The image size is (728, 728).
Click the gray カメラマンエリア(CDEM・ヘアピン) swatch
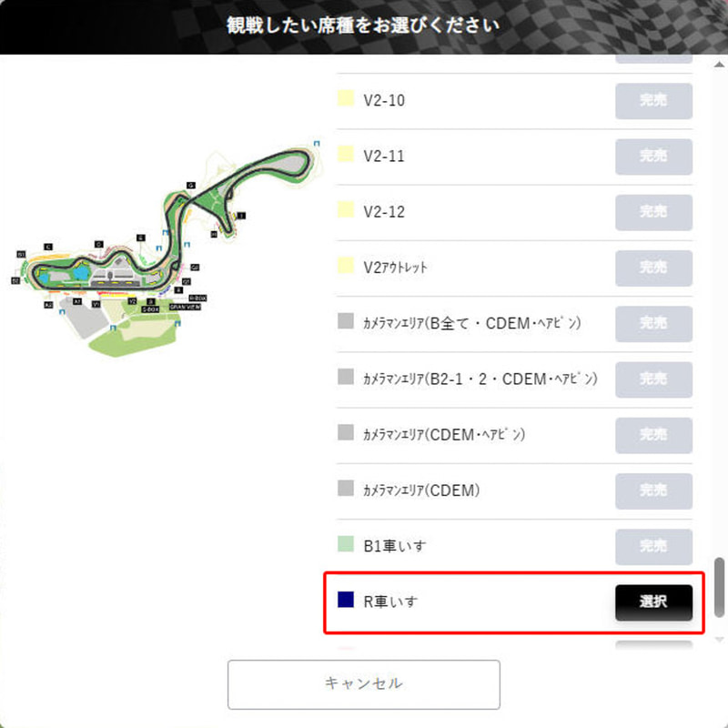click(x=346, y=432)
